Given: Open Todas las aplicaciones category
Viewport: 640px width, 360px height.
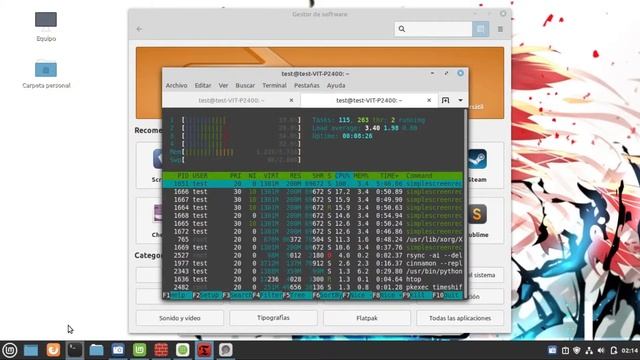Looking at the screenshot, I should point(460,318).
